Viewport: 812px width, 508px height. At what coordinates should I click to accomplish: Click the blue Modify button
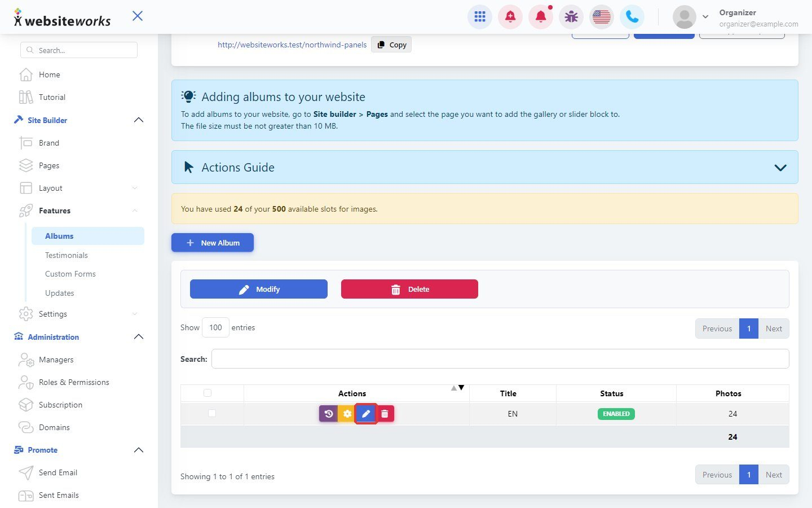pos(259,289)
